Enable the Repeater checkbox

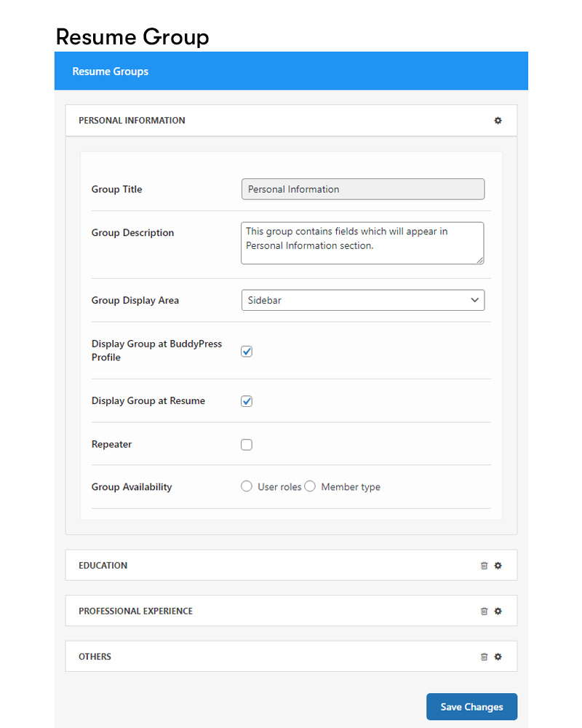point(247,445)
